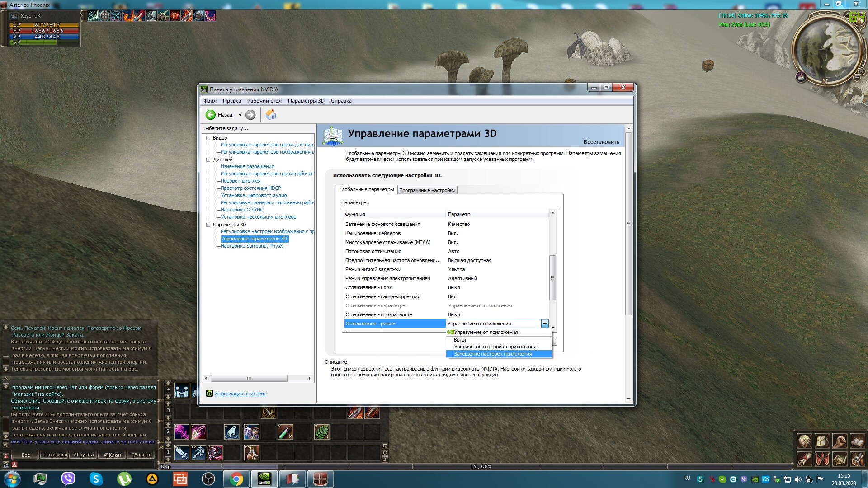
Task: Click the Восстановить link
Action: click(601, 142)
